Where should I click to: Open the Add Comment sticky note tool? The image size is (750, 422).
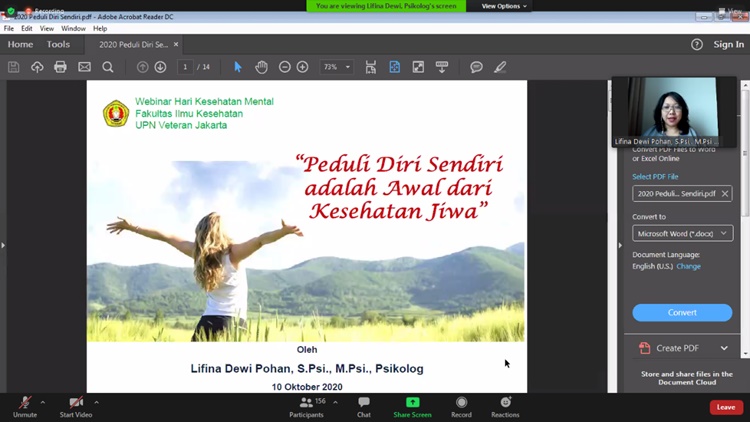point(476,67)
